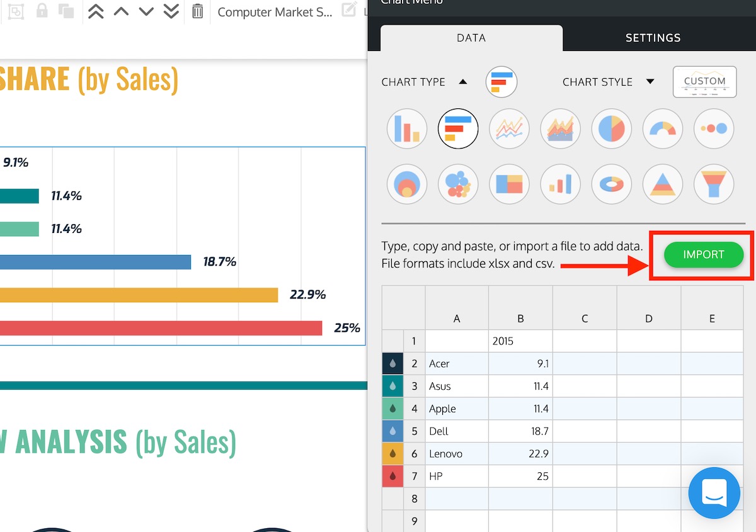The image size is (756, 532).
Task: Select the donut chart type
Action: (x=612, y=184)
